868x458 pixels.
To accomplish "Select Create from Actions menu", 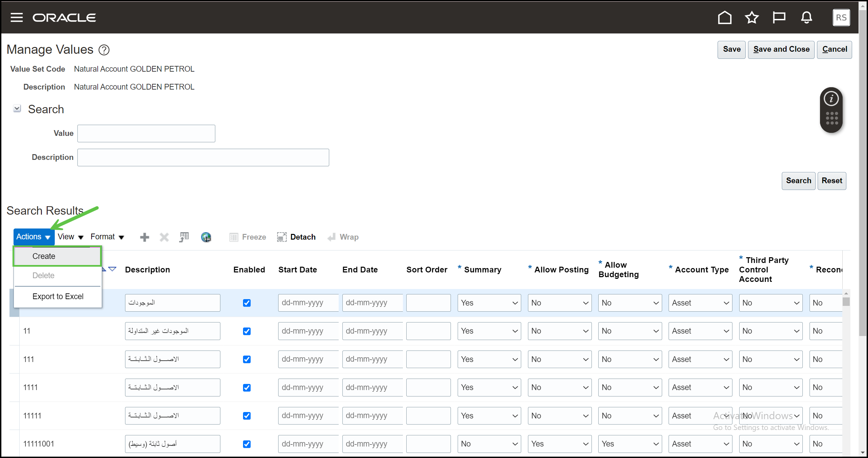I will 44,256.
